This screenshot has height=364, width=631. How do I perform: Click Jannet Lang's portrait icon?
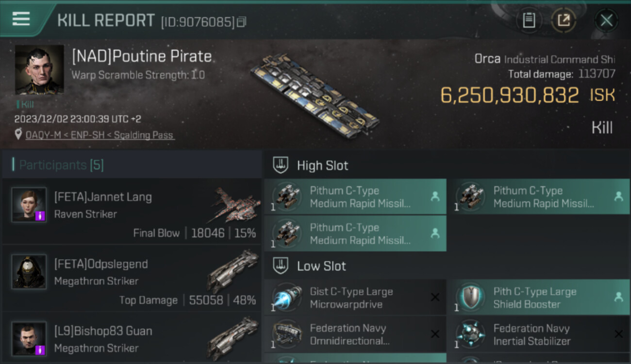click(29, 205)
